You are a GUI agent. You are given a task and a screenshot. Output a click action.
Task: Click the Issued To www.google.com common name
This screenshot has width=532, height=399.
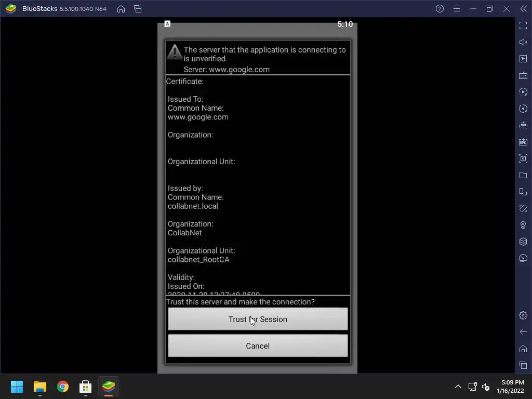click(198, 117)
